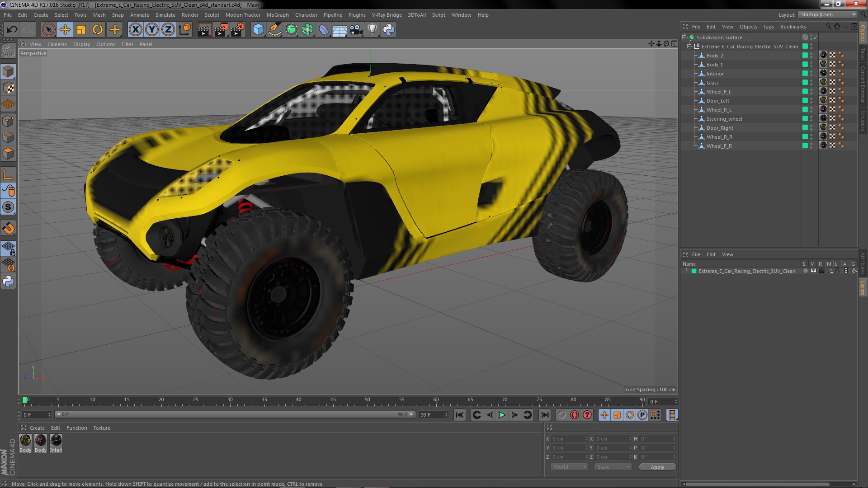Switch to Model mode in left toolbar
Viewport: 868px width, 488px height.
8,71
